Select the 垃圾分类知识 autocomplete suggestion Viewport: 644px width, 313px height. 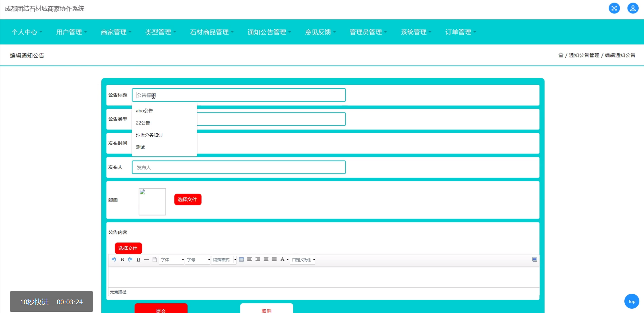click(x=149, y=135)
